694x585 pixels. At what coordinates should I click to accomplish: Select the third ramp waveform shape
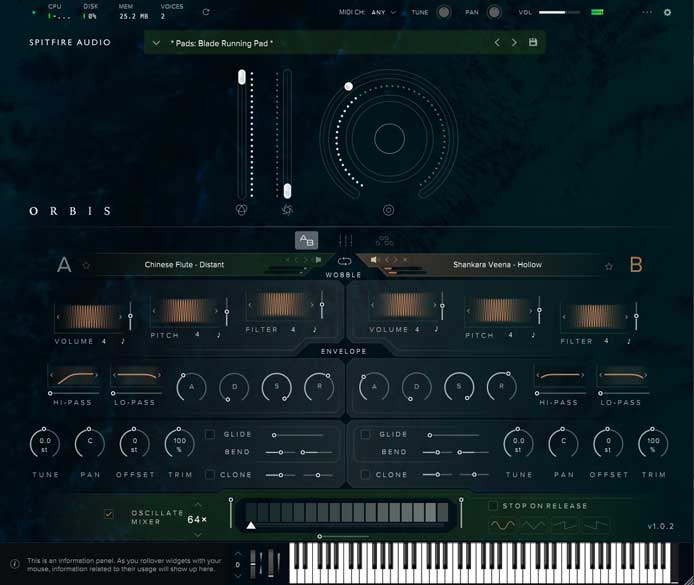(x=564, y=525)
